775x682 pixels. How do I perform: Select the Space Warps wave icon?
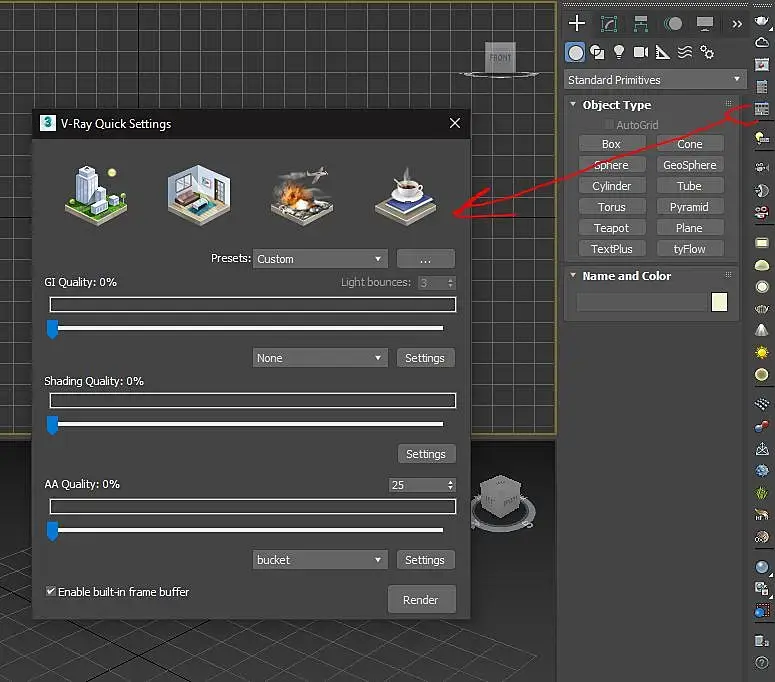(685, 52)
